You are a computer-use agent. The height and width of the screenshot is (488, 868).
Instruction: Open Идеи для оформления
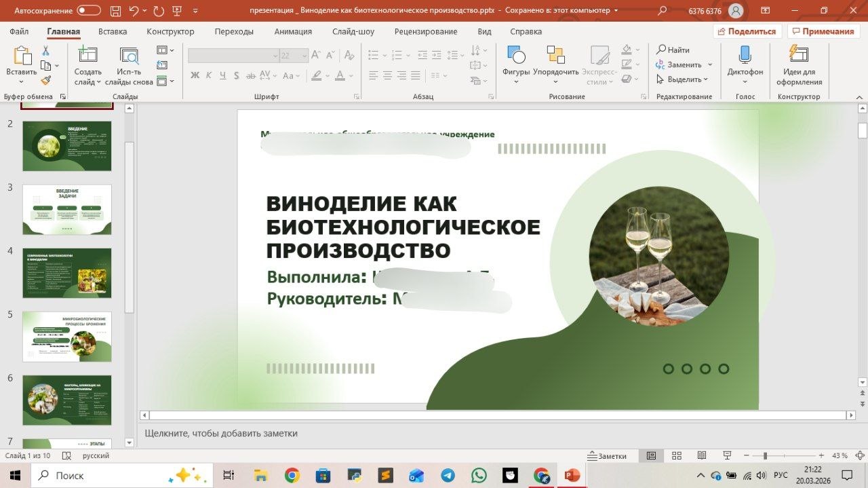[x=799, y=66]
